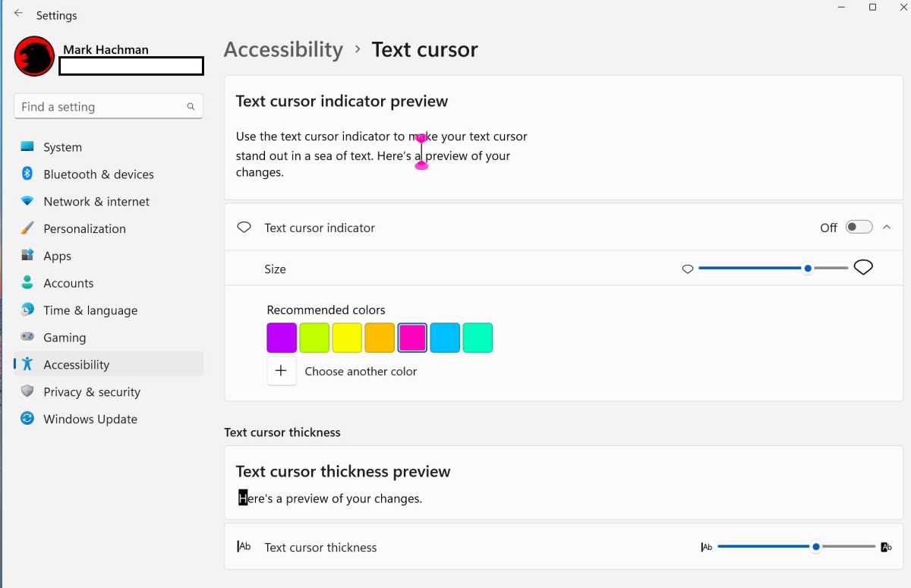The width and height of the screenshot is (911, 588).
Task: Turn on the Text cursor indicator toggle
Action: coord(859,228)
